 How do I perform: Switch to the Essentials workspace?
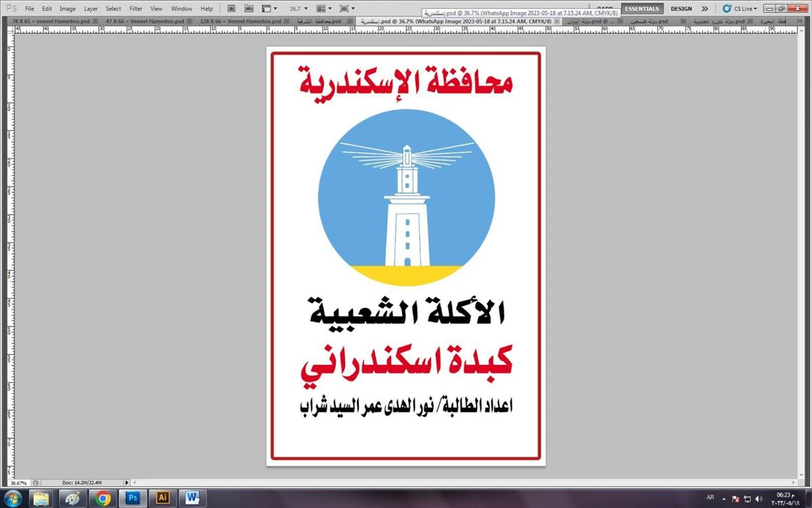643,9
